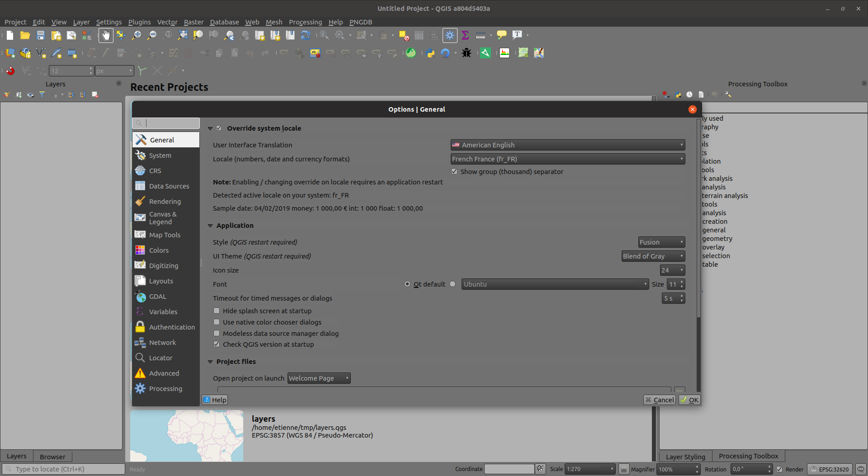
Task: Open the Style Fusion dropdown
Action: (x=661, y=242)
